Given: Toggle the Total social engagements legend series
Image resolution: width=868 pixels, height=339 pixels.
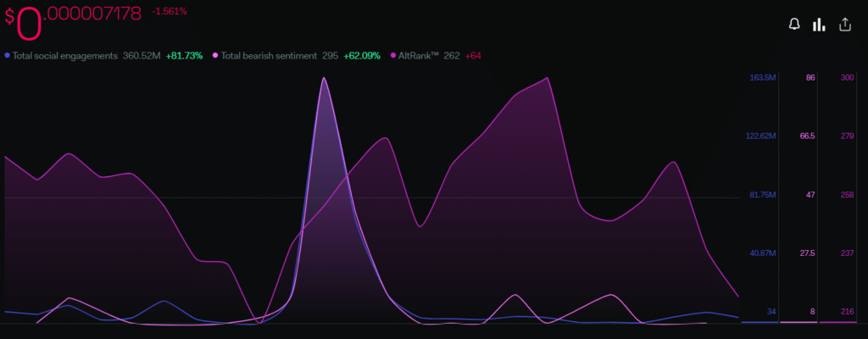Looking at the screenshot, I should (72, 55).
